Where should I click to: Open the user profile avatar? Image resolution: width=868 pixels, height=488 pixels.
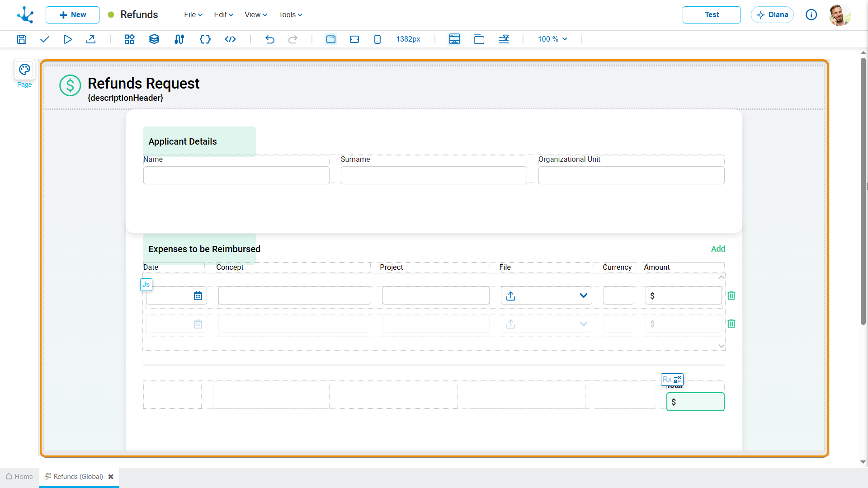pos(840,15)
